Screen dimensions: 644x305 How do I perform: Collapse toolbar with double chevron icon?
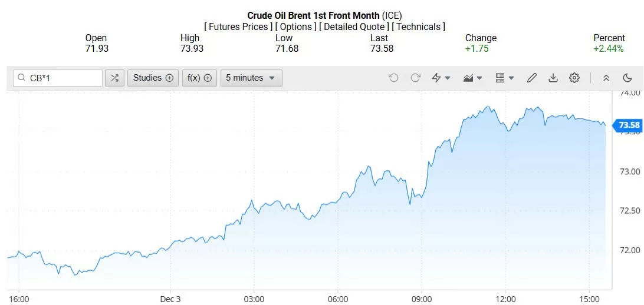[x=606, y=78]
